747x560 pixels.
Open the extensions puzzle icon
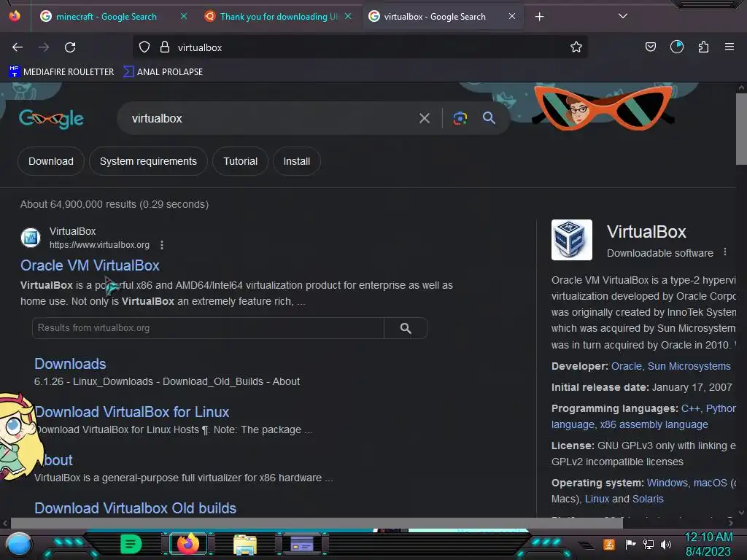coord(703,47)
